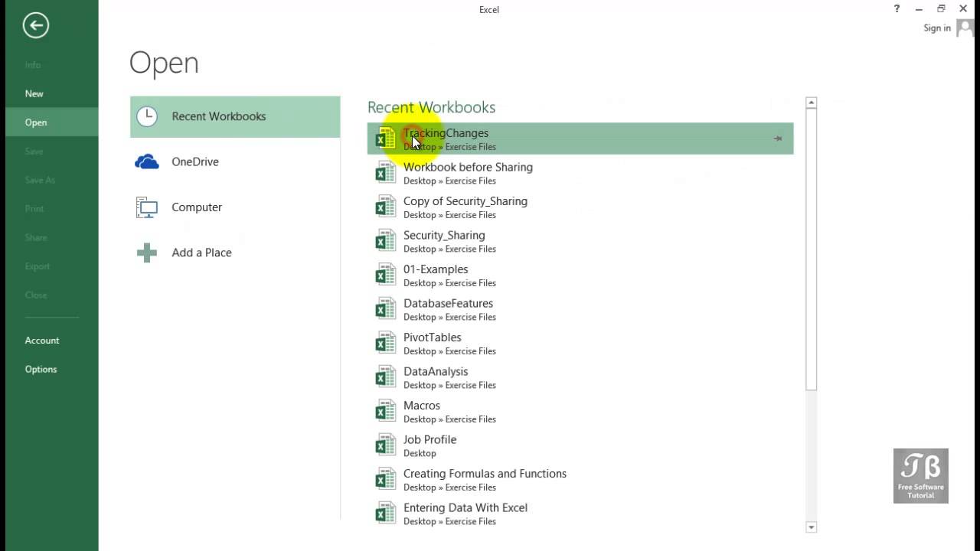The image size is (980, 551).
Task: Click scroll down arrow of recent list
Action: [812, 527]
